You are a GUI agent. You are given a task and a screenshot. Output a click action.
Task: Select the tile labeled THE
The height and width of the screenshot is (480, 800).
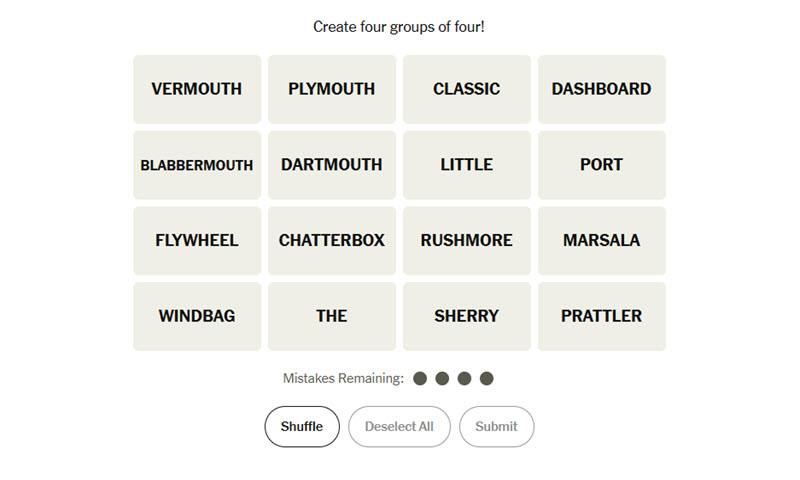tap(332, 316)
